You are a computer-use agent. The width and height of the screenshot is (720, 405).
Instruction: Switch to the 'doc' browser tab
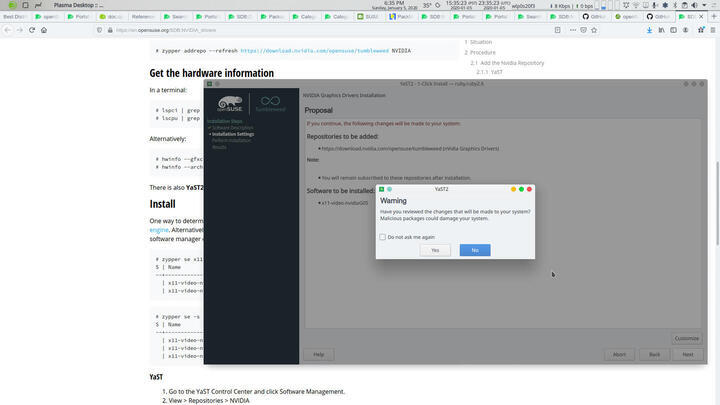(111, 17)
